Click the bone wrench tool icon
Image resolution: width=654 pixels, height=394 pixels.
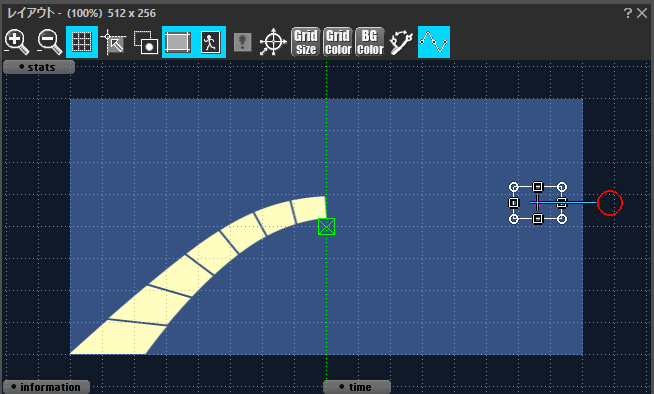coord(401,42)
